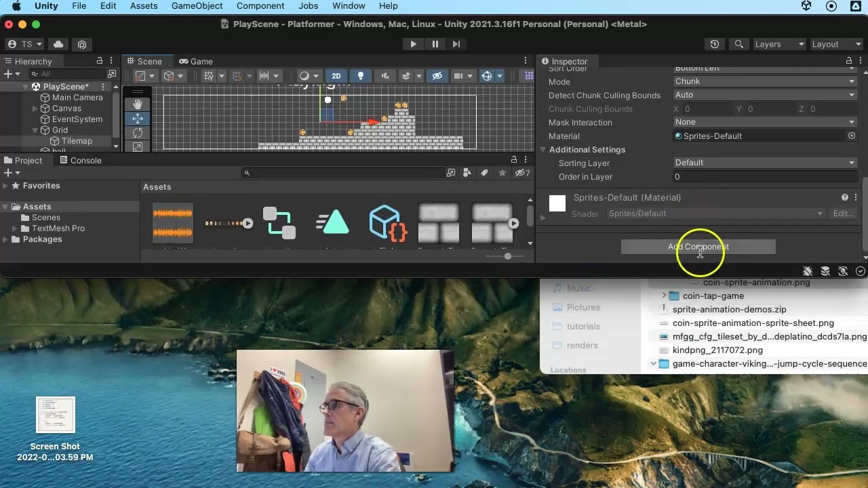
Task: Open Undo History clock icon
Action: click(715, 44)
